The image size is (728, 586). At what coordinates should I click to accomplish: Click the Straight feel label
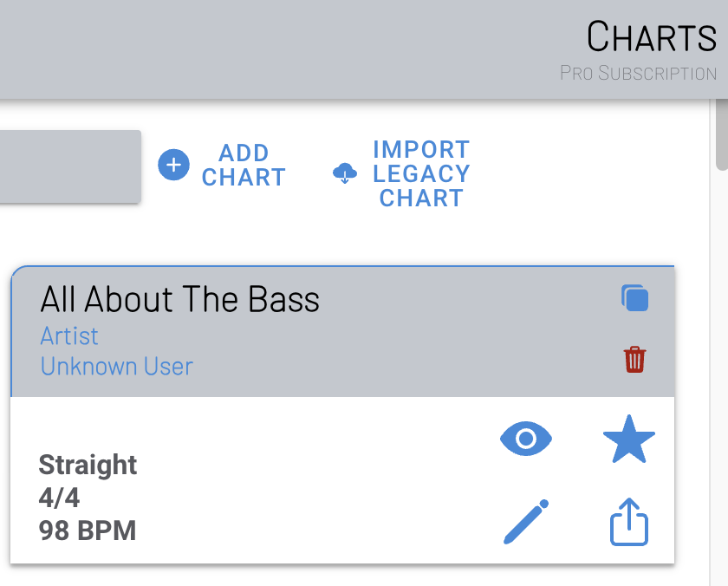pos(88,465)
